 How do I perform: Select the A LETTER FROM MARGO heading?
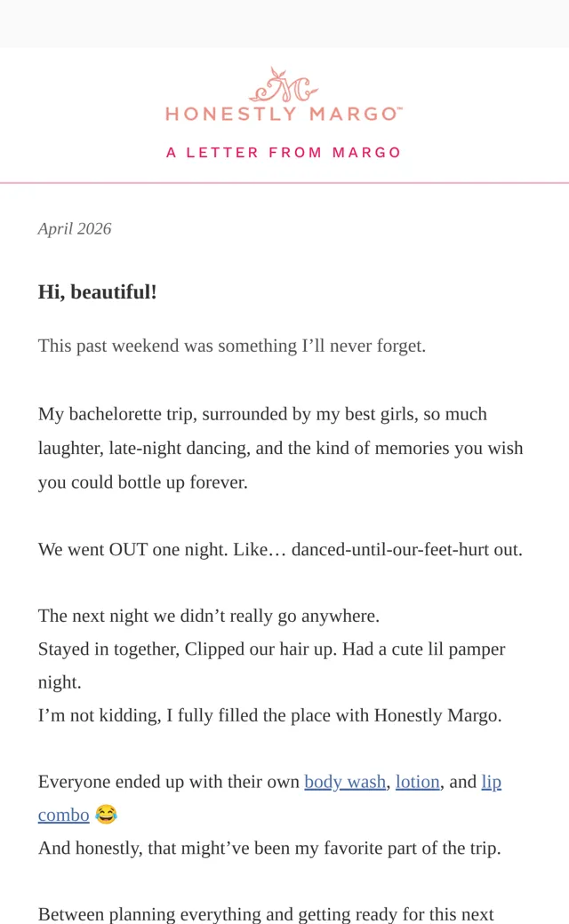[x=284, y=153]
